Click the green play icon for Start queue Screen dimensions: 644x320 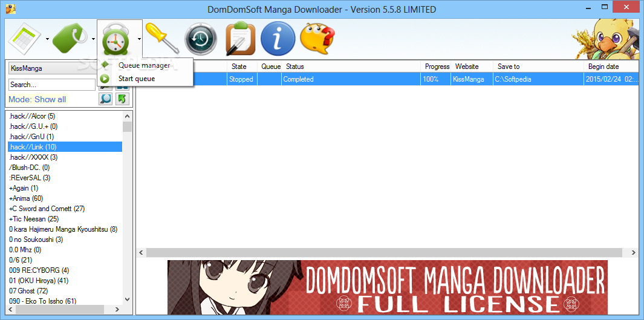(105, 79)
